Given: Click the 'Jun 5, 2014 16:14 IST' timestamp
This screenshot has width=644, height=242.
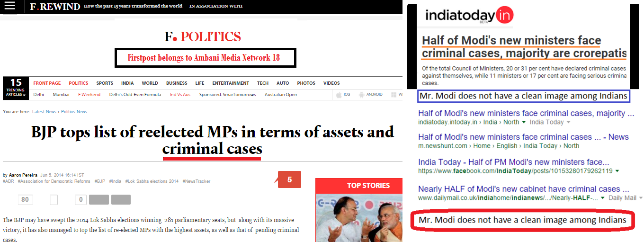Looking at the screenshot, I should pos(63,175).
